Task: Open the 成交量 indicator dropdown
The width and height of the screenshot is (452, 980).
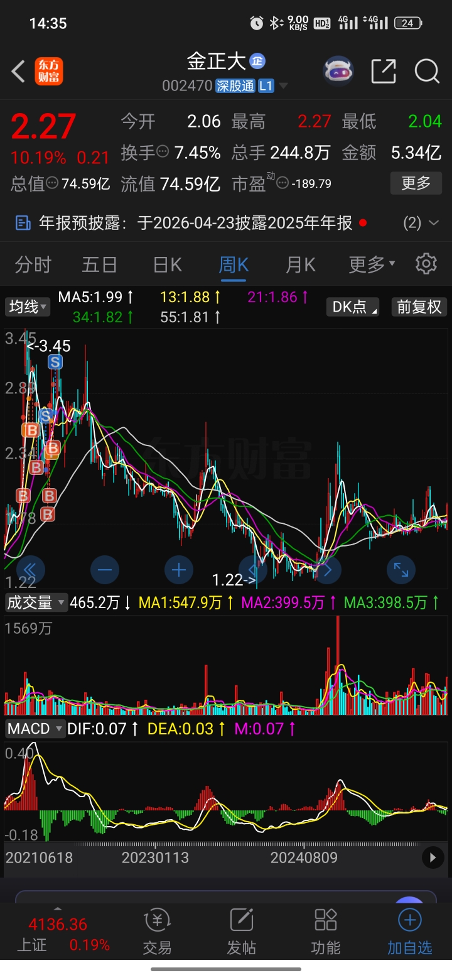Action: (x=35, y=602)
